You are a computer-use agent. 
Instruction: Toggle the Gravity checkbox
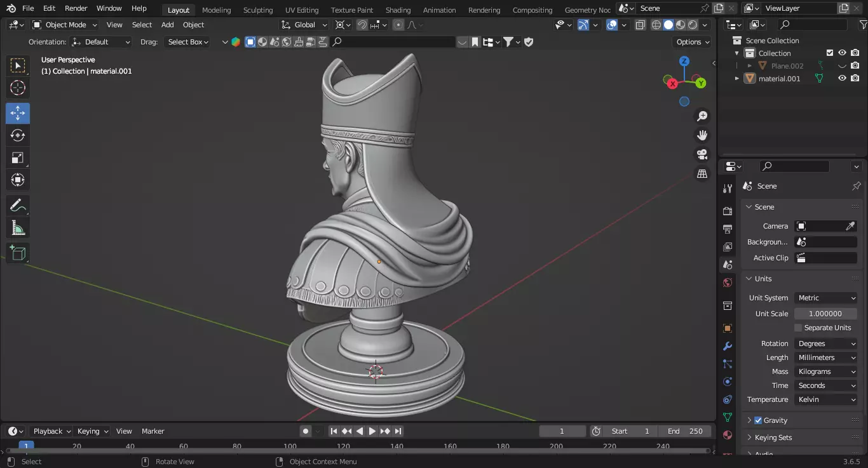pos(758,420)
